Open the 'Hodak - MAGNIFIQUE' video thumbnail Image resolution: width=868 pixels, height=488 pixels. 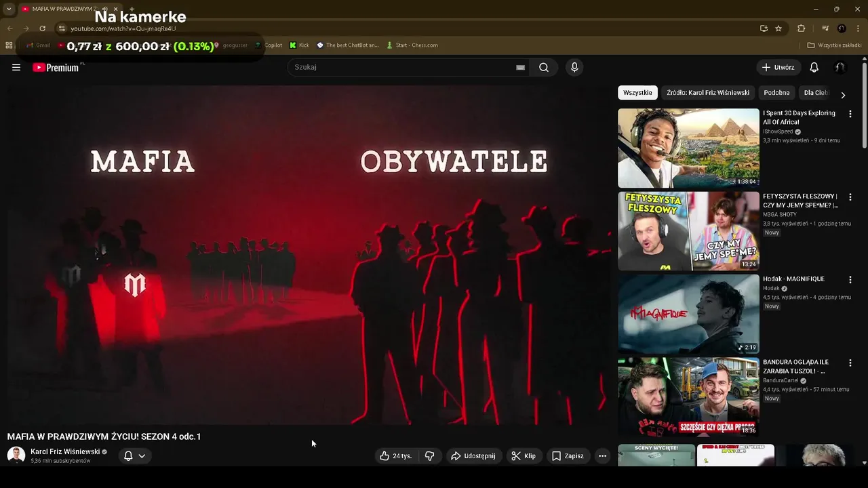[x=688, y=314]
